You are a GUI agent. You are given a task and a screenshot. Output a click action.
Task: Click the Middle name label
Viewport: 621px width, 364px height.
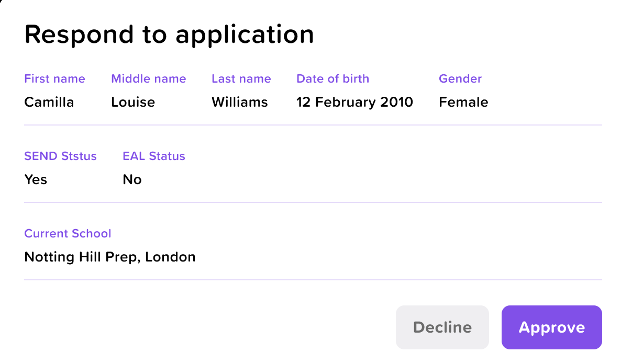tap(148, 79)
